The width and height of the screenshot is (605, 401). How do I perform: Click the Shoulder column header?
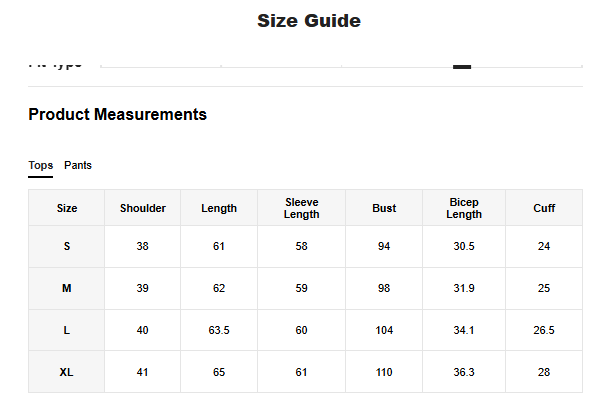tap(143, 208)
